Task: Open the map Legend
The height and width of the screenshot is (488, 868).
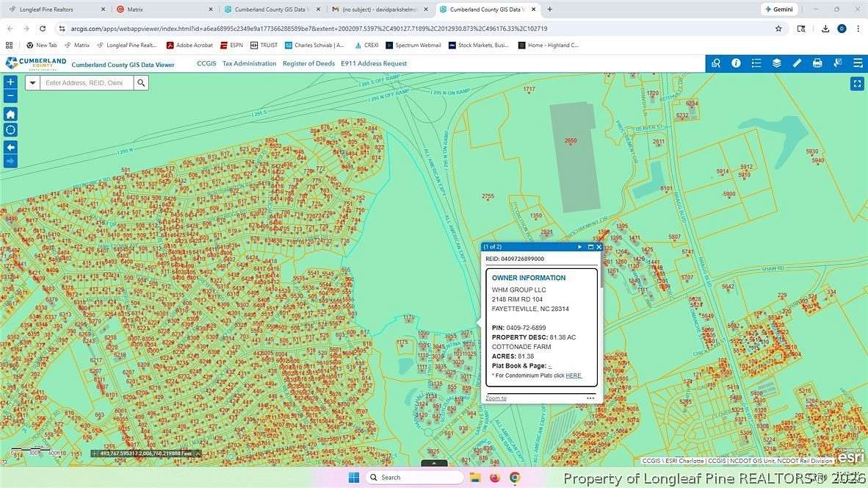Action: coord(756,63)
